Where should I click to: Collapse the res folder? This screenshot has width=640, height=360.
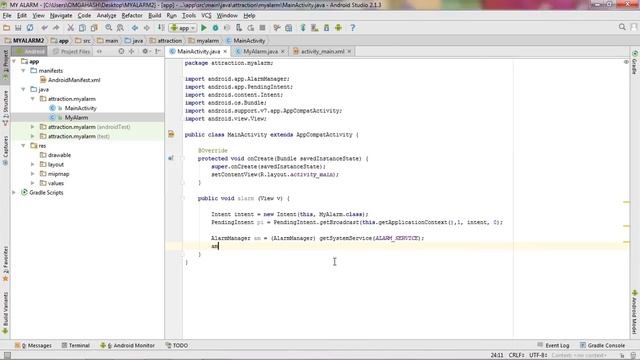pos(23,146)
